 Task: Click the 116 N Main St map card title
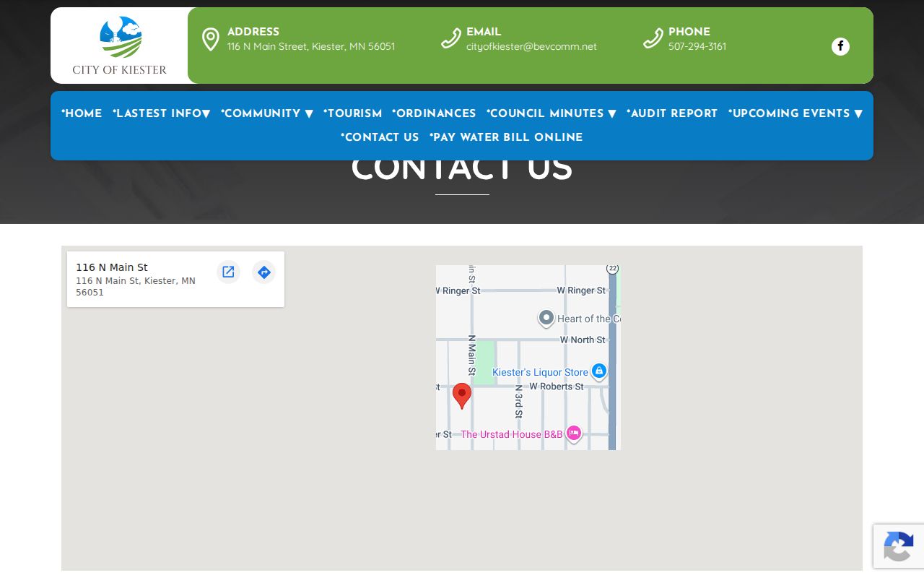pyautogui.click(x=112, y=267)
